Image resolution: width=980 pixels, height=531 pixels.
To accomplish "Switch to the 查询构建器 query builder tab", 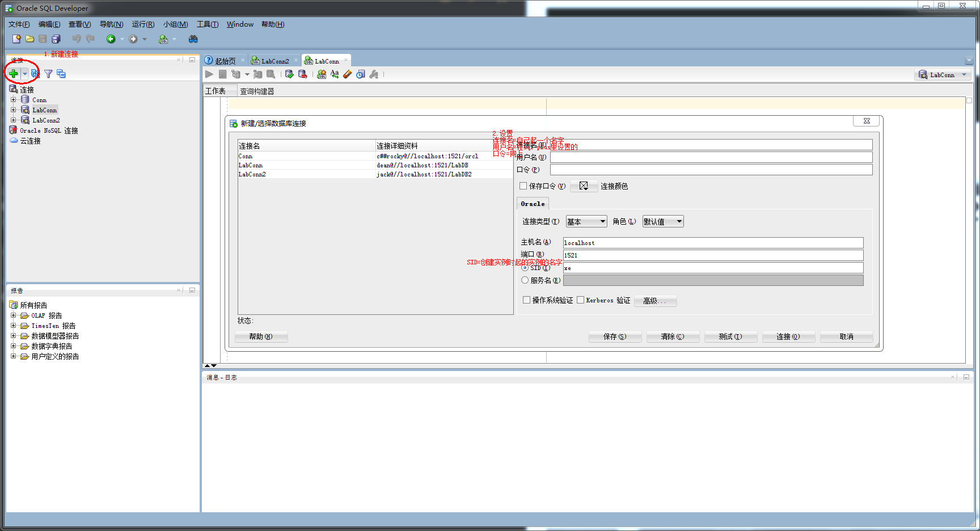I will pos(257,91).
